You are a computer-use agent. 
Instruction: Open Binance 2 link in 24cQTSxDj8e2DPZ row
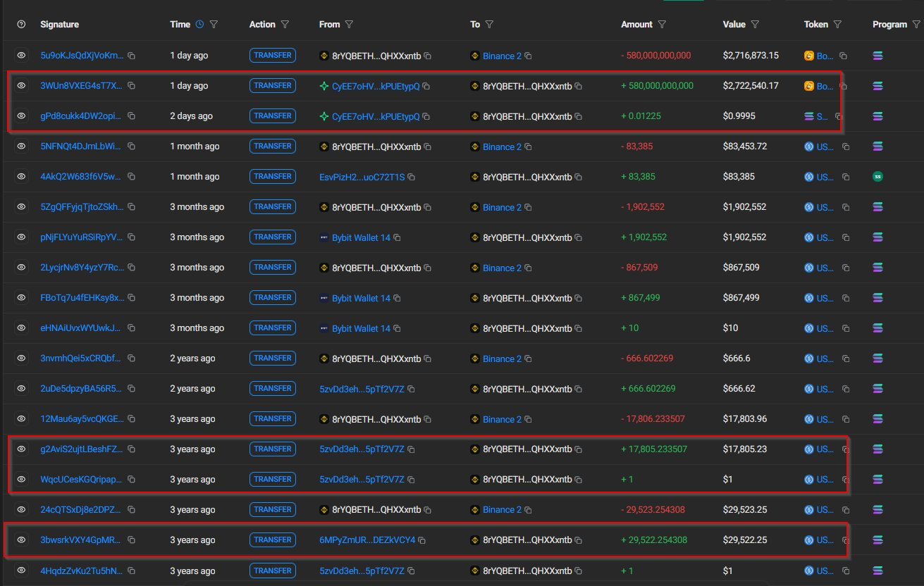(502, 510)
